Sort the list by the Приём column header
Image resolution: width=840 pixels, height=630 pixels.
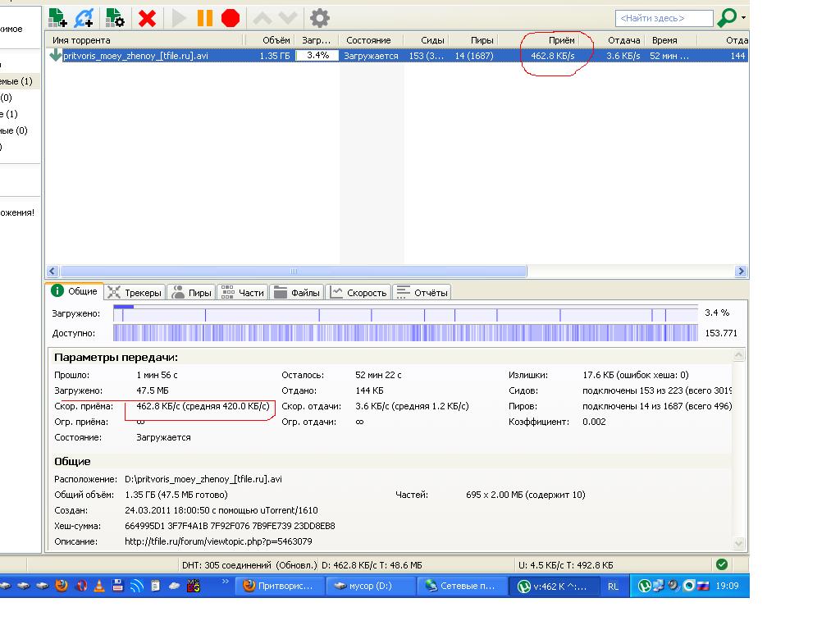(x=561, y=40)
